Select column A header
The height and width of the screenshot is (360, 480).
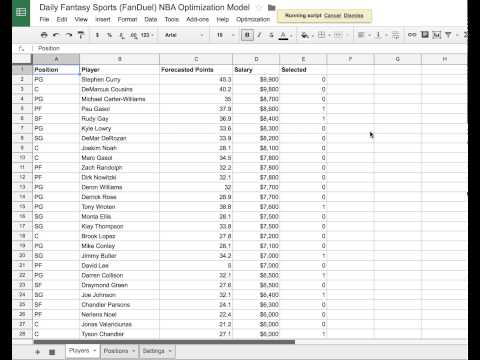[x=56, y=59]
